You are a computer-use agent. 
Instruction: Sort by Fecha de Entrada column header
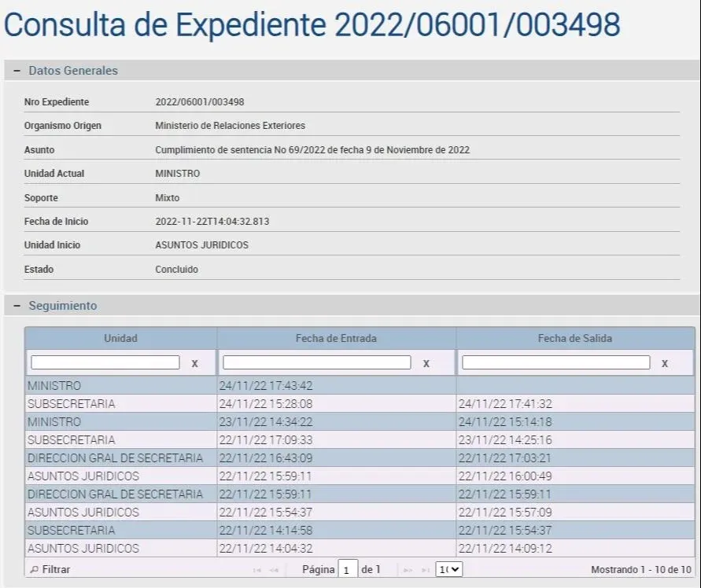[336, 338]
